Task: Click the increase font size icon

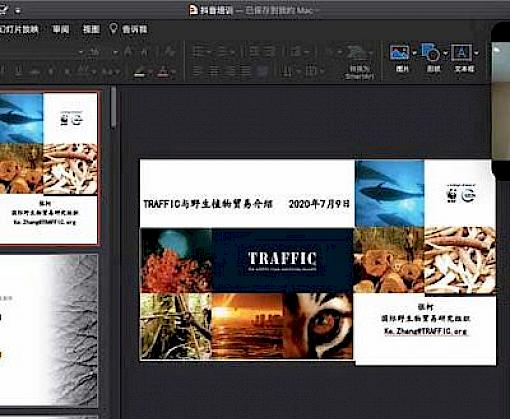Action: pos(128,52)
